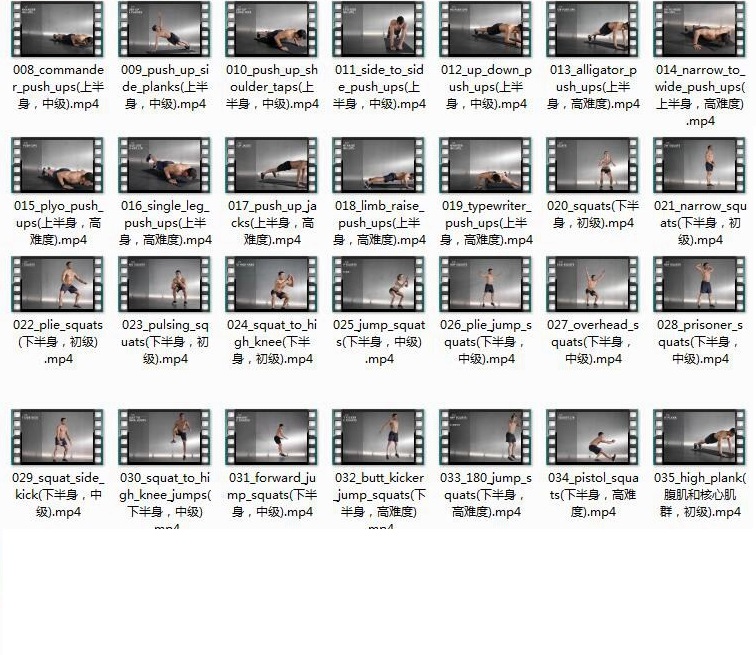
Task: Select the 028_prisoner_squats video thumbnail
Action: click(x=700, y=283)
